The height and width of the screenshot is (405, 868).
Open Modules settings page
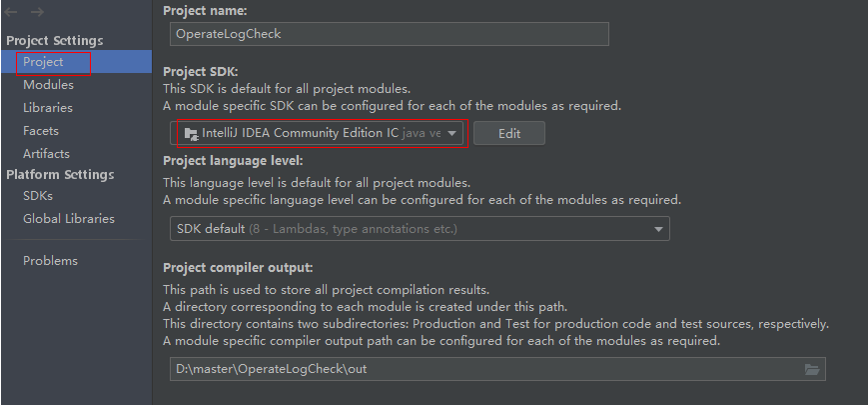(48, 85)
